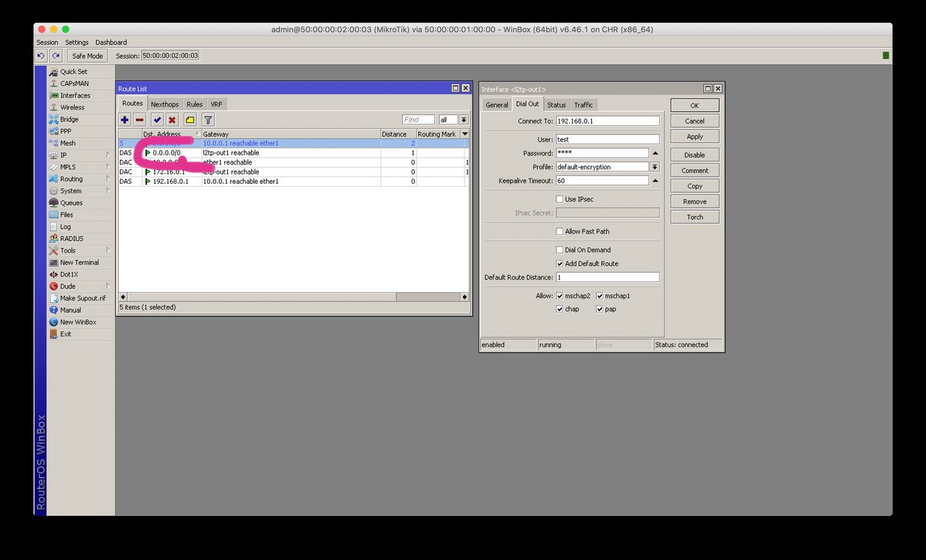Open New Terminal from the sidebar

[80, 263]
